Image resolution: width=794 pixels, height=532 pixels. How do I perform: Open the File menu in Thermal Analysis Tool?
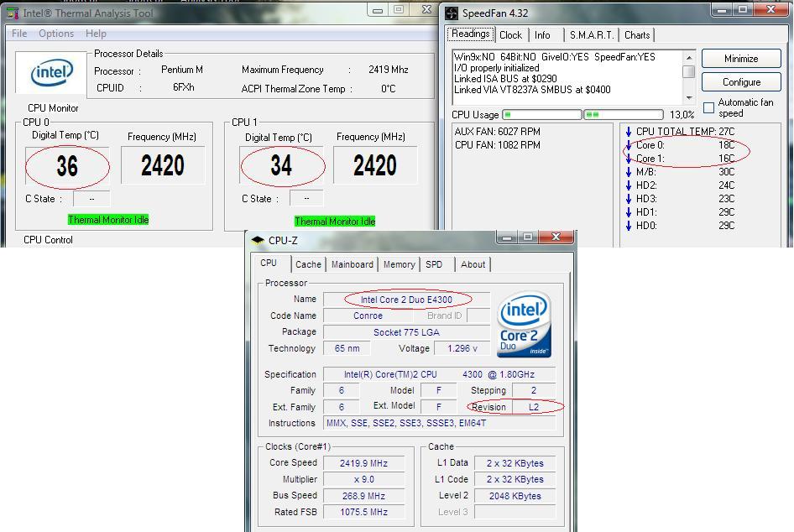pos(19,34)
